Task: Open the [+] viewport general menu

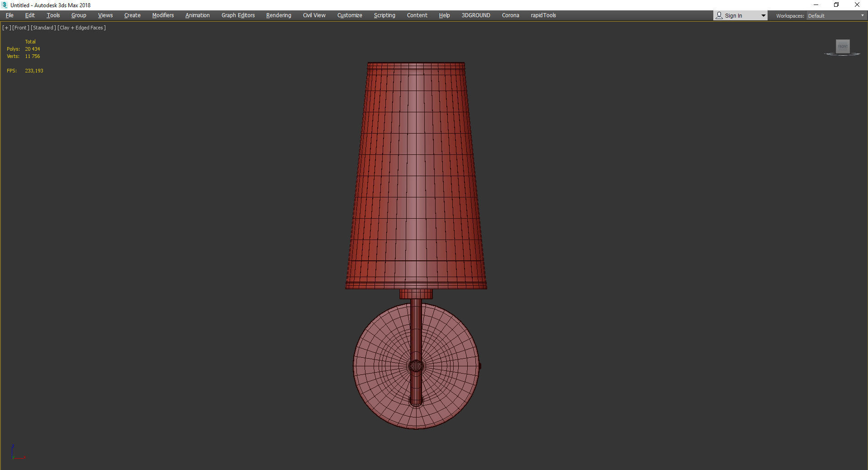Action: pos(7,28)
